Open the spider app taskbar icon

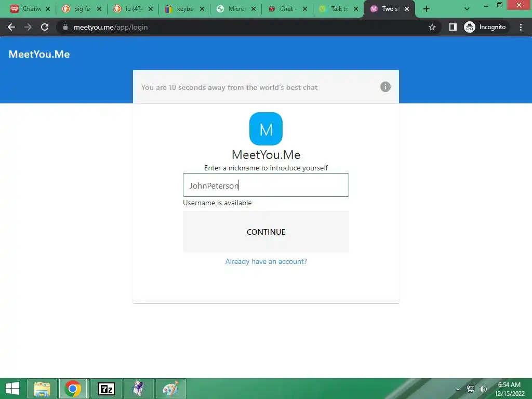(138, 389)
